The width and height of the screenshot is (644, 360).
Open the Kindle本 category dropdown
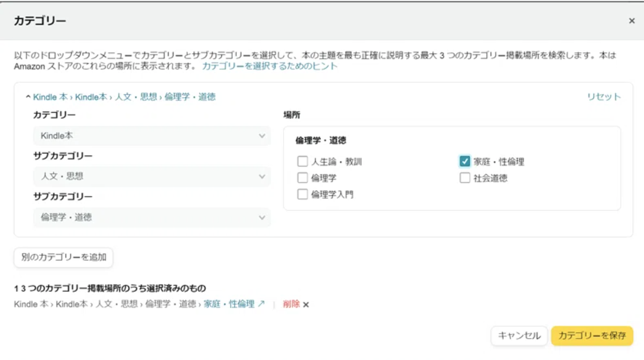click(152, 136)
